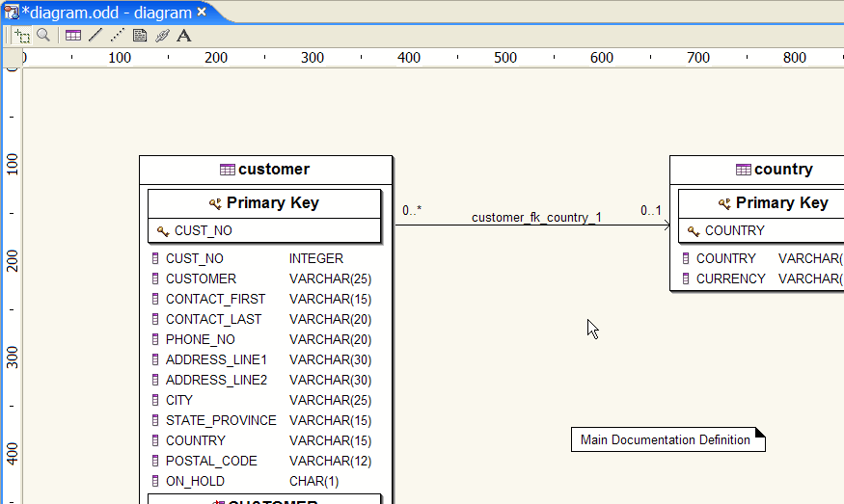Select the note document tool
Image resolution: width=844 pixels, height=504 pixels.
click(140, 36)
